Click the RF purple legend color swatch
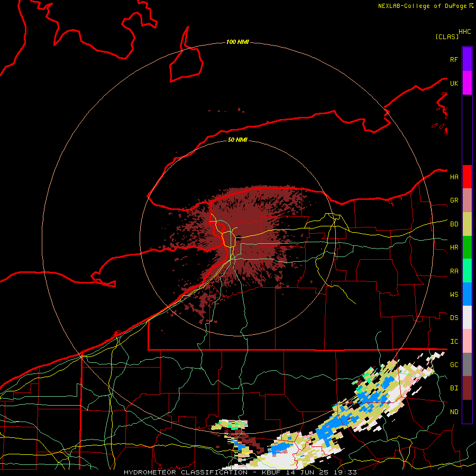This screenshot has height=476, width=476. (467, 59)
